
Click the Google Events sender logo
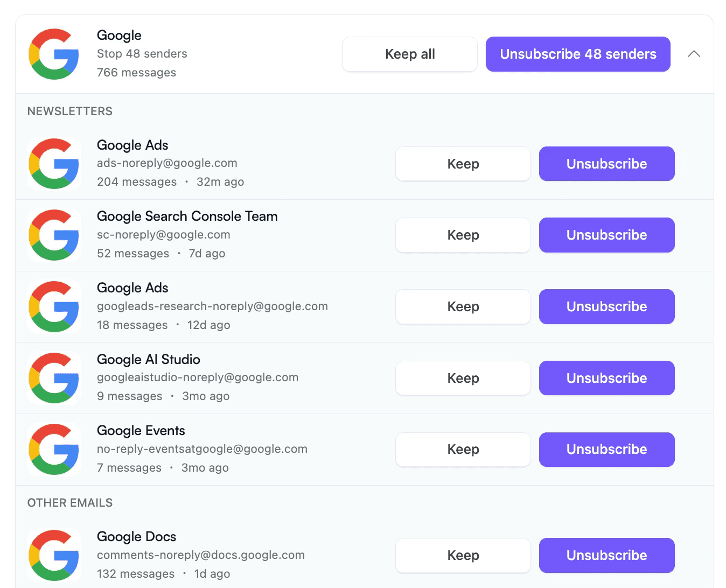click(54, 449)
